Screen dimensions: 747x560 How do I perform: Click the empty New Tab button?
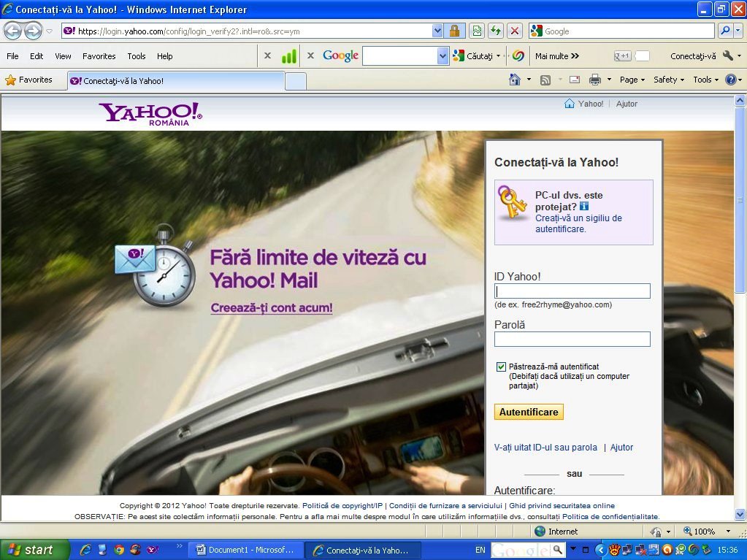coord(296,82)
